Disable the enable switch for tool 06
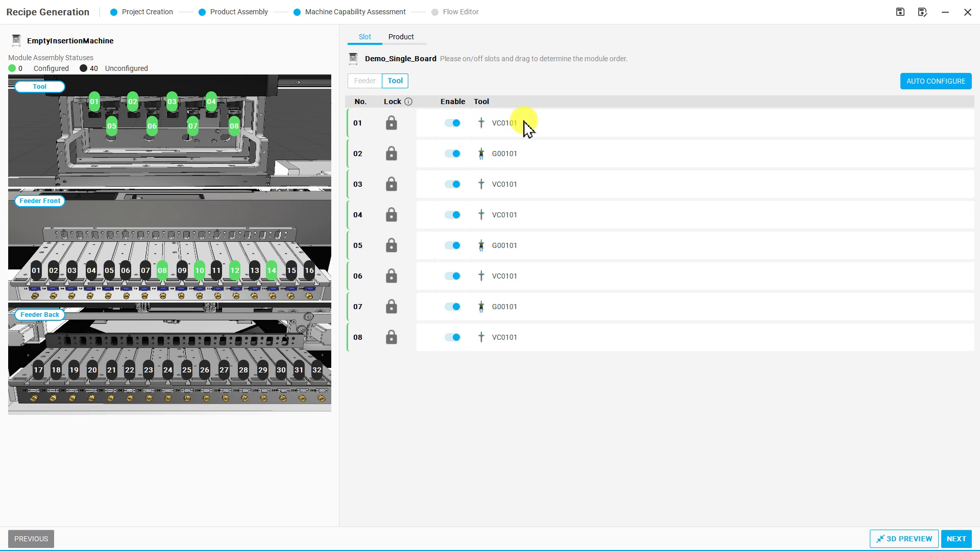This screenshot has width=980, height=551. coord(453,276)
